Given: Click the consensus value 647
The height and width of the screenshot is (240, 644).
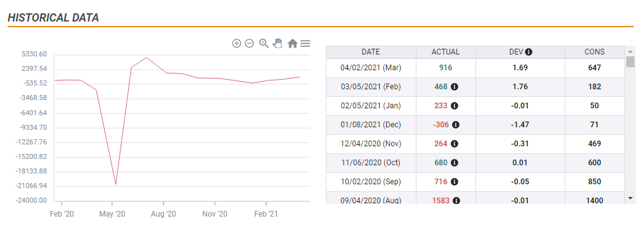Looking at the screenshot, I should point(595,68).
